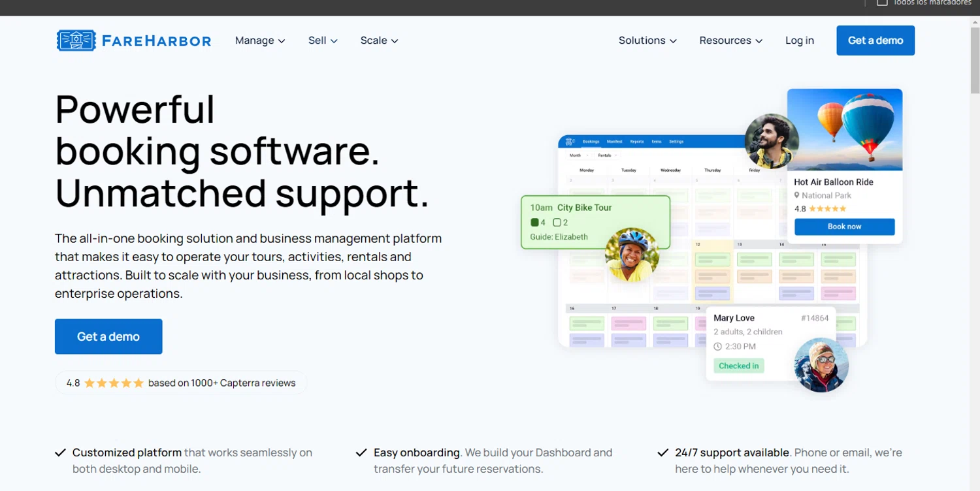This screenshot has height=491, width=980.
Task: Click the name "Mary Love"
Action: click(x=734, y=318)
